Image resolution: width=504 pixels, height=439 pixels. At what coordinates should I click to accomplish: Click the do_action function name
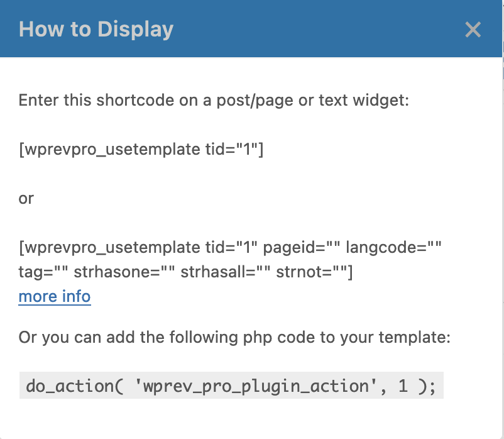coord(70,386)
